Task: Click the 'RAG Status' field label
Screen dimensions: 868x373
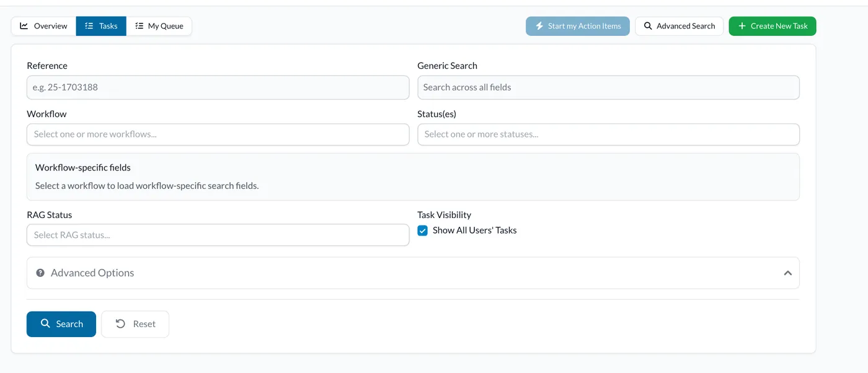Action: pyautogui.click(x=50, y=215)
